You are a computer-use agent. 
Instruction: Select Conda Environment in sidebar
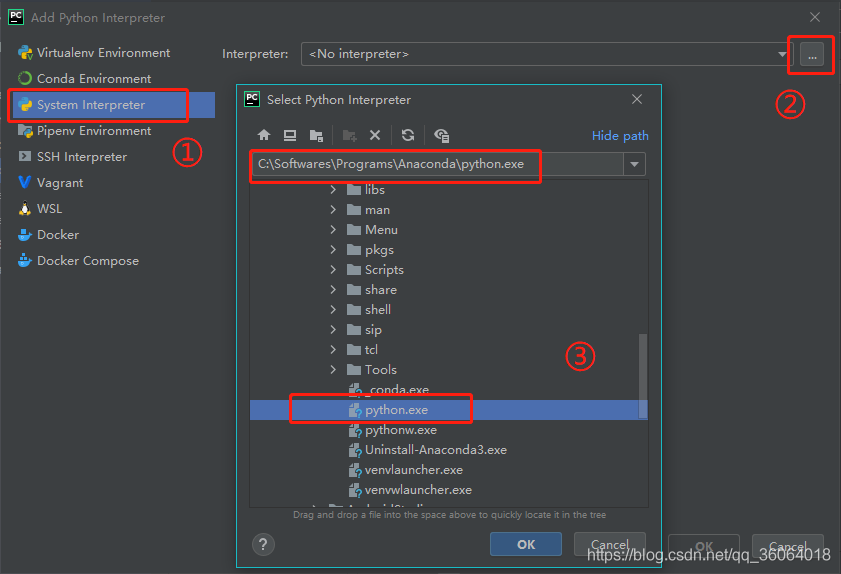click(94, 78)
